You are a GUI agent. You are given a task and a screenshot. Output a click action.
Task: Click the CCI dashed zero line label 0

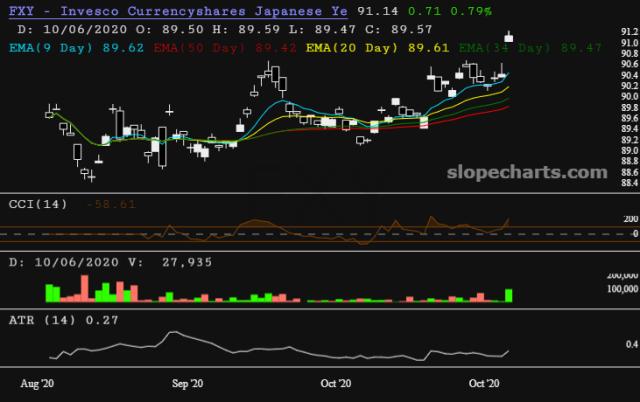pos(635,234)
